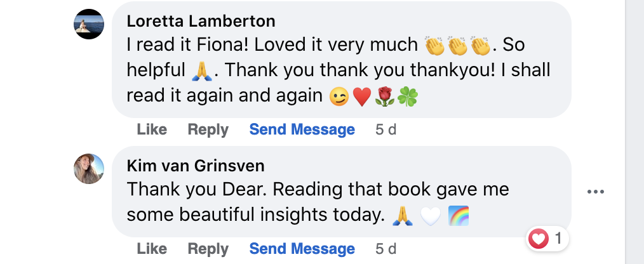
Task: Click the 5 d timestamp on Loretta's comment
Action: pos(386,129)
